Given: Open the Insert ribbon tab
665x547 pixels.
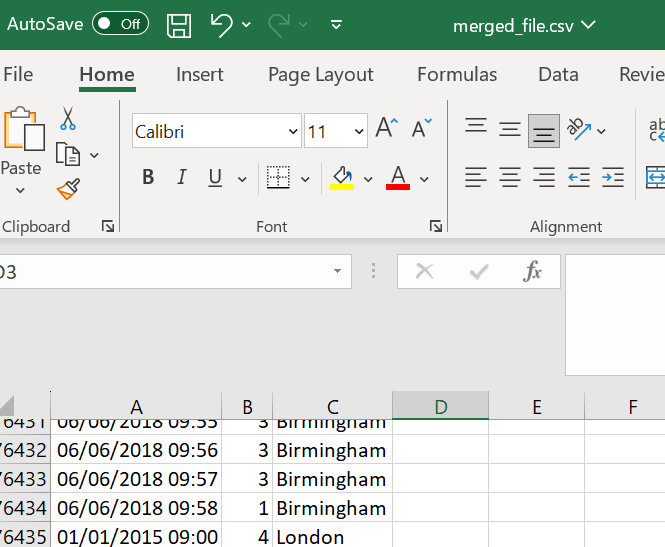Looking at the screenshot, I should (x=200, y=75).
